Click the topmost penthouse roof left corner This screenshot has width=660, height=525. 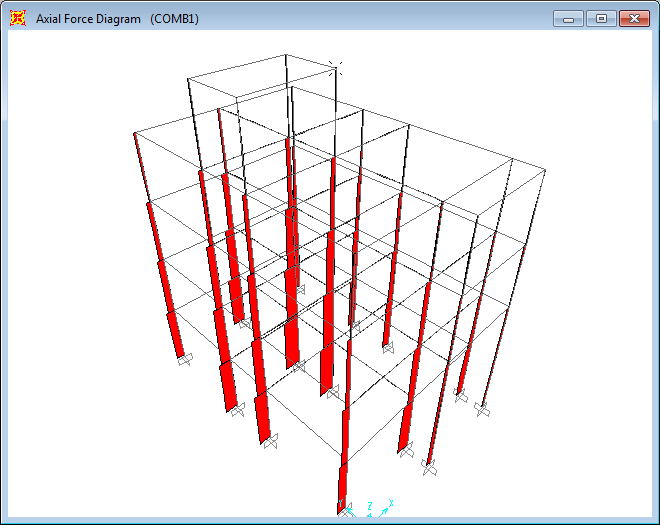tap(189, 77)
